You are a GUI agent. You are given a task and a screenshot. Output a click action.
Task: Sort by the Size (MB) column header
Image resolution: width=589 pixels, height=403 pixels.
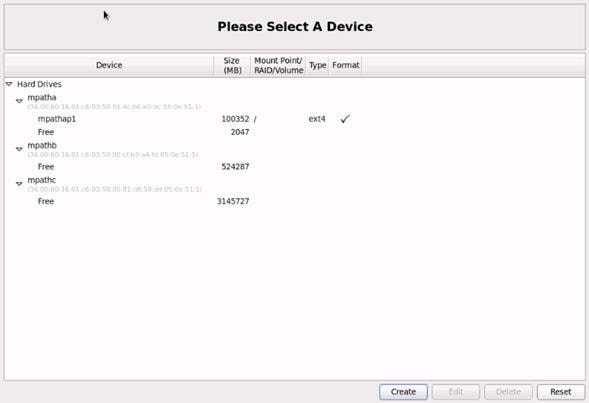click(232, 65)
